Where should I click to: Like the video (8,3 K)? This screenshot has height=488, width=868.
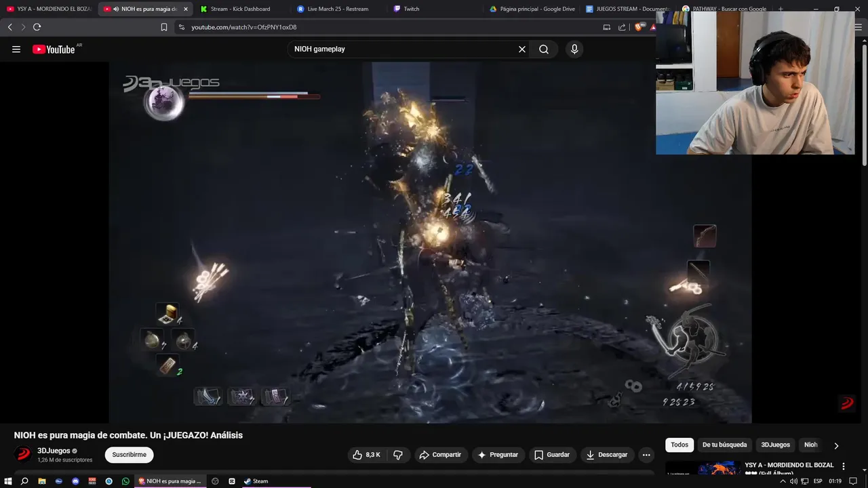[x=366, y=455]
